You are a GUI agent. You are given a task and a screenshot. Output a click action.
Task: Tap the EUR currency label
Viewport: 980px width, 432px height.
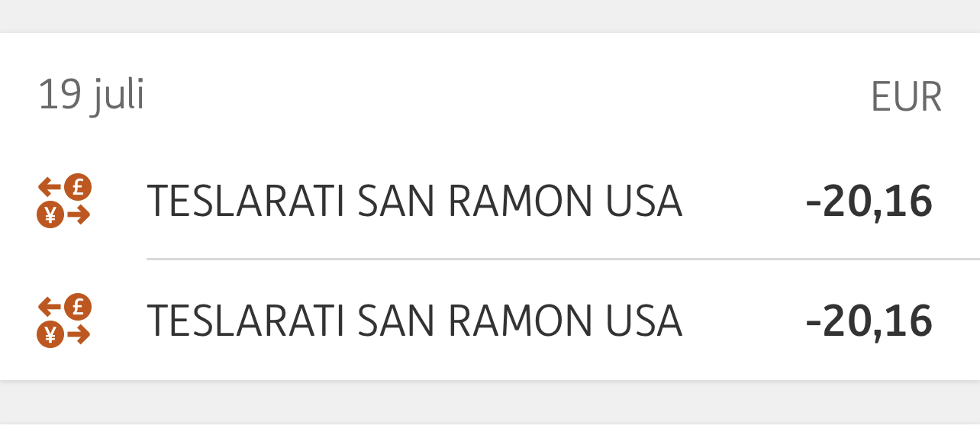click(906, 98)
